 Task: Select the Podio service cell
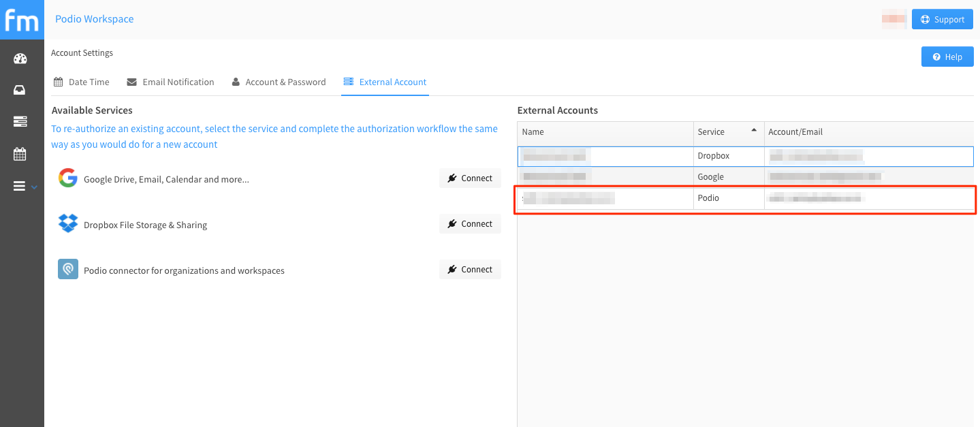click(729, 198)
